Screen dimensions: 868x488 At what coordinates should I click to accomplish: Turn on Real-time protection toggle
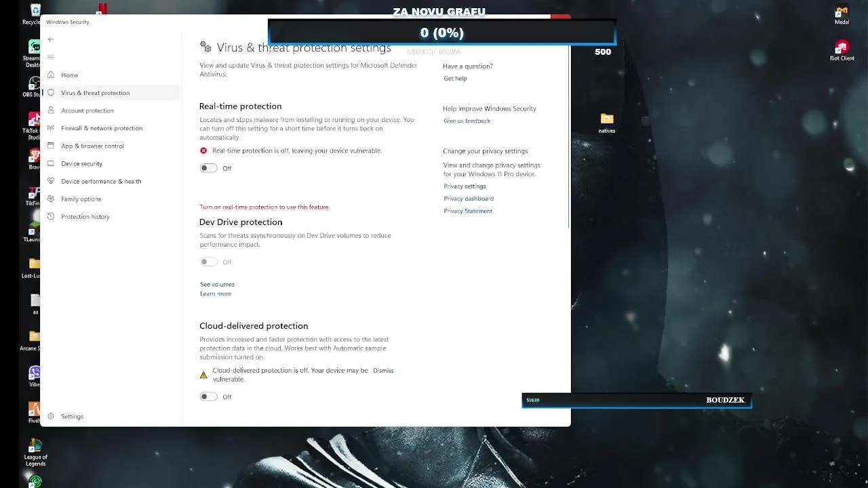click(208, 168)
